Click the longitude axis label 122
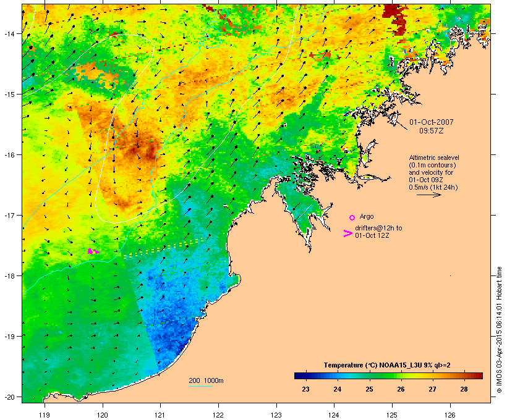The width and height of the screenshot is (507, 420). click(218, 415)
